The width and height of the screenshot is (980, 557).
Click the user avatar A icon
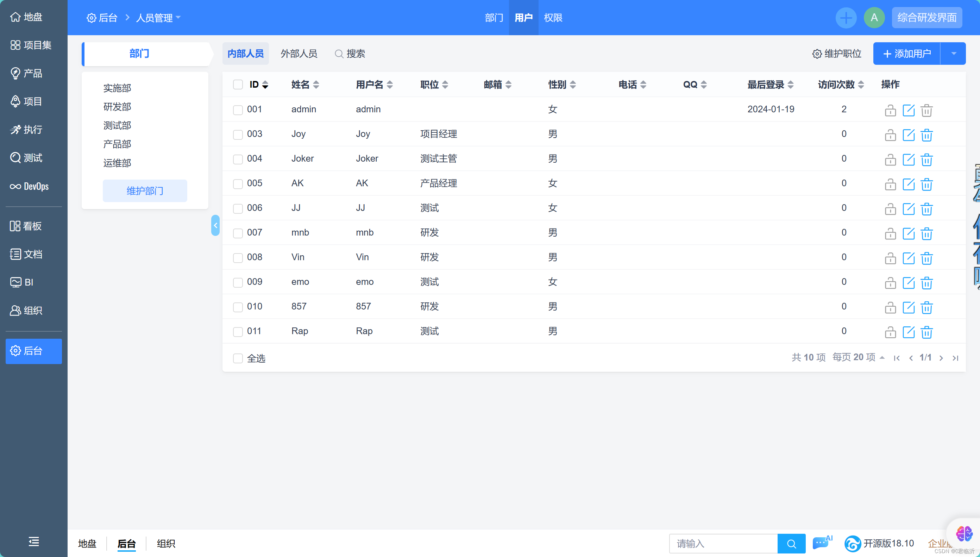874,18
